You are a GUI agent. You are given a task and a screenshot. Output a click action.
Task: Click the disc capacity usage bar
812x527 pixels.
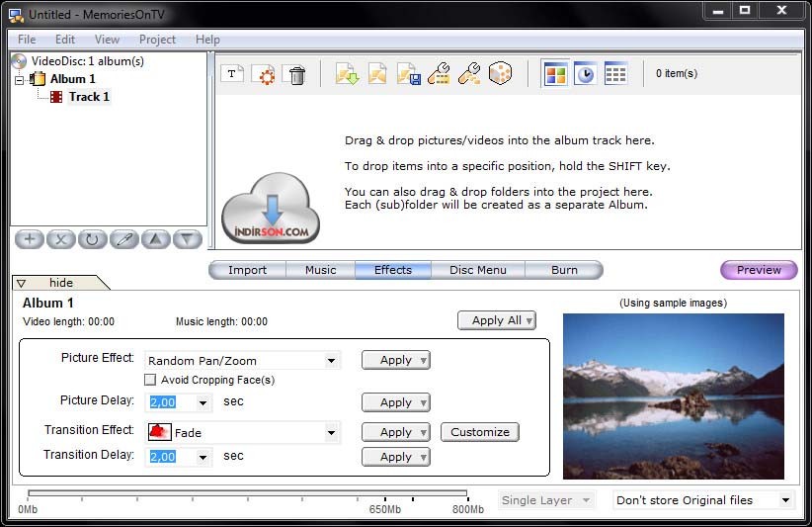(248, 493)
